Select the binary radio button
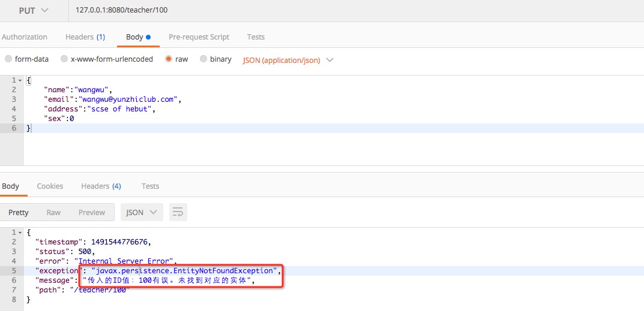 pos(203,59)
